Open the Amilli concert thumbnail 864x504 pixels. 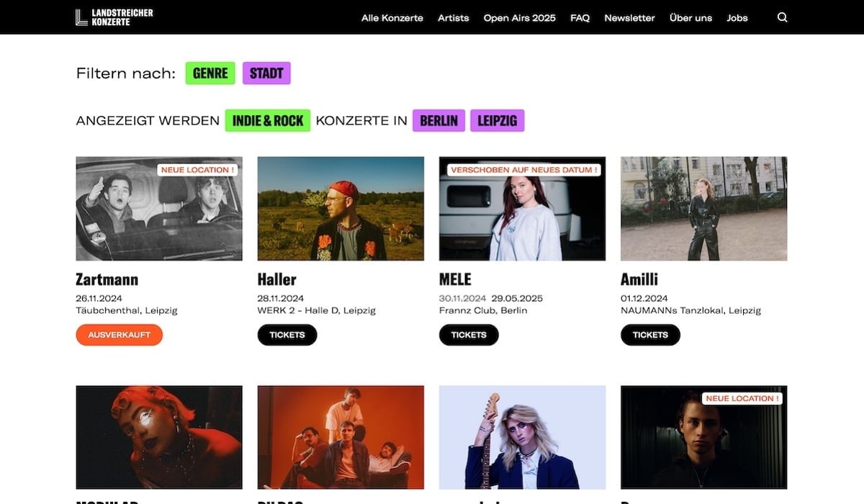click(x=704, y=209)
